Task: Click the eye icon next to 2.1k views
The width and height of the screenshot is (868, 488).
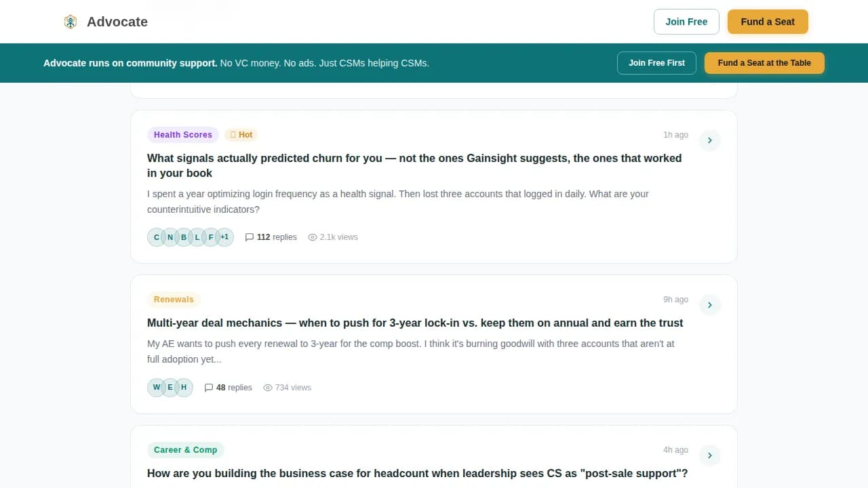Action: (312, 237)
